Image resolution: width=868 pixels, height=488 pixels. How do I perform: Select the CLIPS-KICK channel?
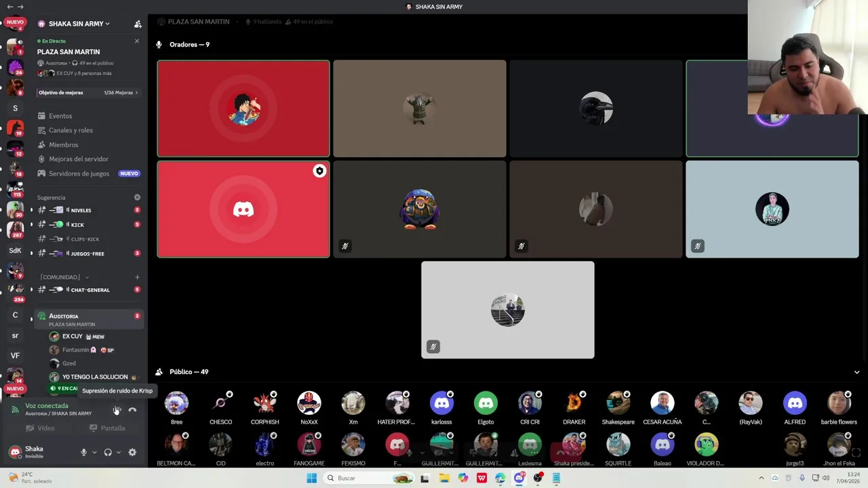(88, 239)
